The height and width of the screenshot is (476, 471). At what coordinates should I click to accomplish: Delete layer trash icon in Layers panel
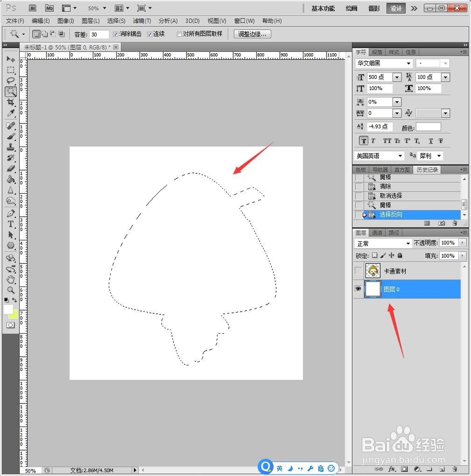(x=455, y=469)
